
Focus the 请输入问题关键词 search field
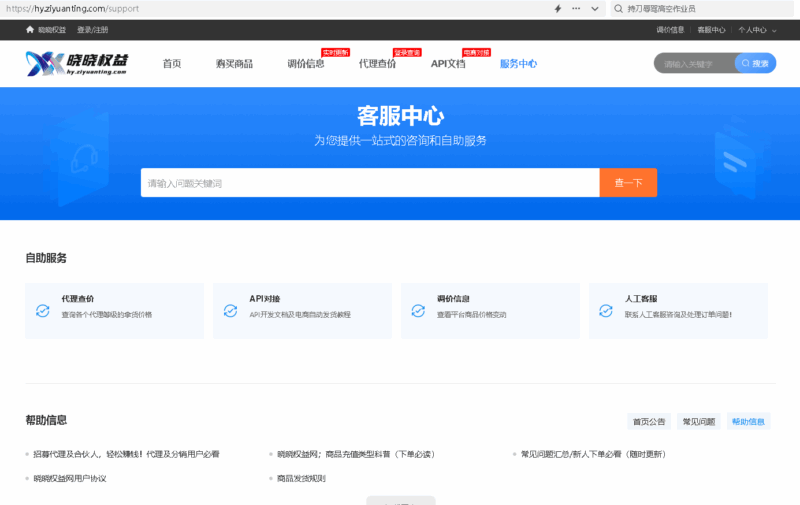point(369,183)
